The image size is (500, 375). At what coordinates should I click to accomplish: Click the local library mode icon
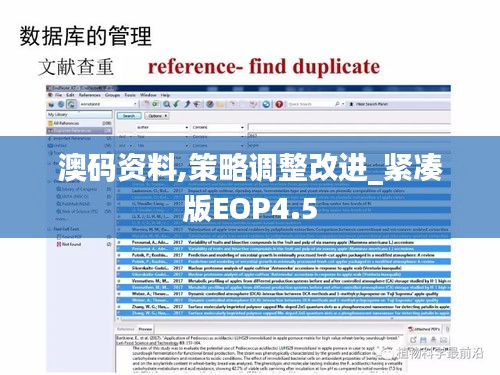click(52, 104)
